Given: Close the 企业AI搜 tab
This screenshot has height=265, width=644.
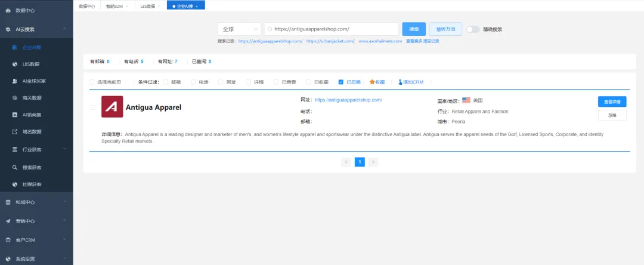Looking at the screenshot, I should 197,7.
